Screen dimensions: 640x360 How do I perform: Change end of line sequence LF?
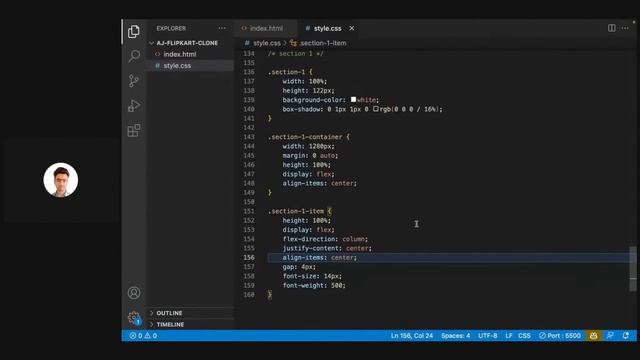[x=509, y=336]
